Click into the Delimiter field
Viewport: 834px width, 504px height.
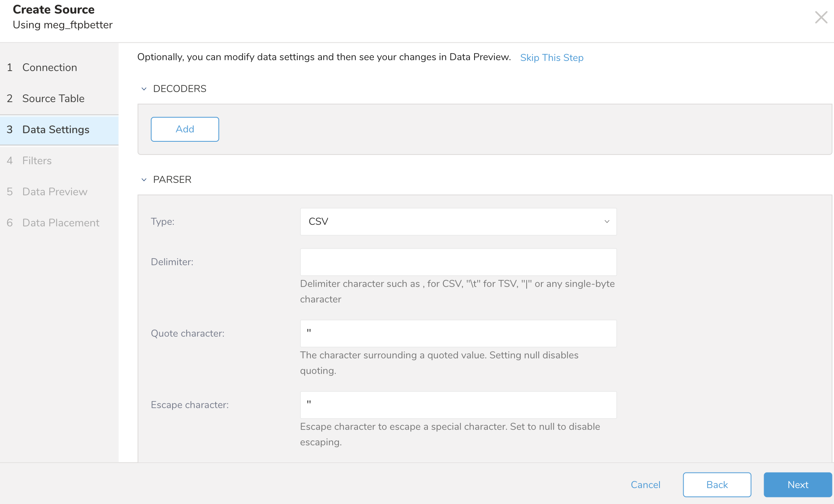[x=458, y=262]
